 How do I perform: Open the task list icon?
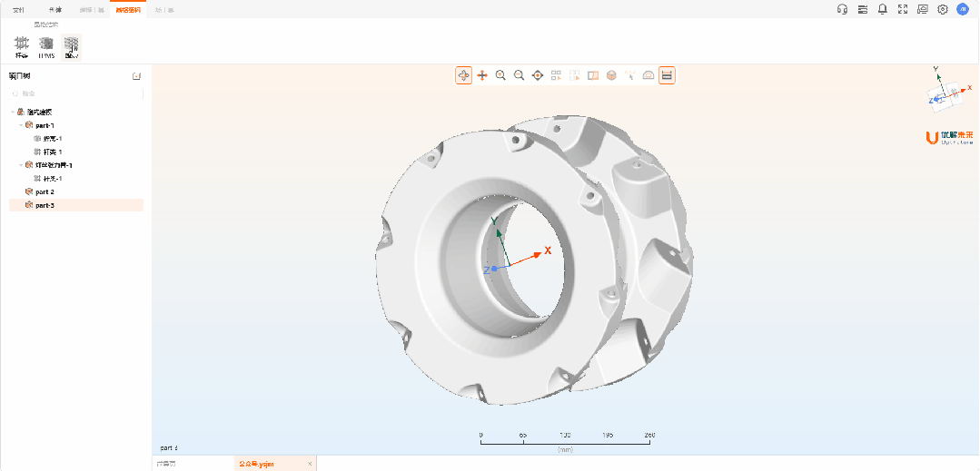(x=863, y=9)
